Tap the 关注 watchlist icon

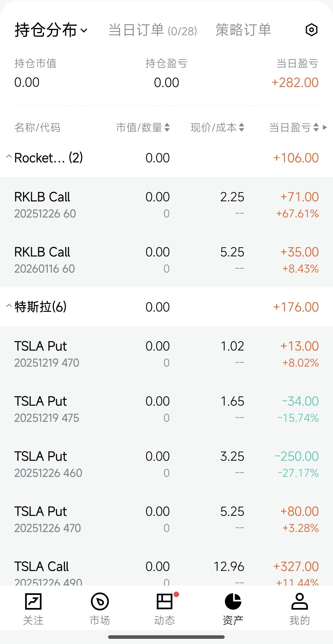[33, 601]
